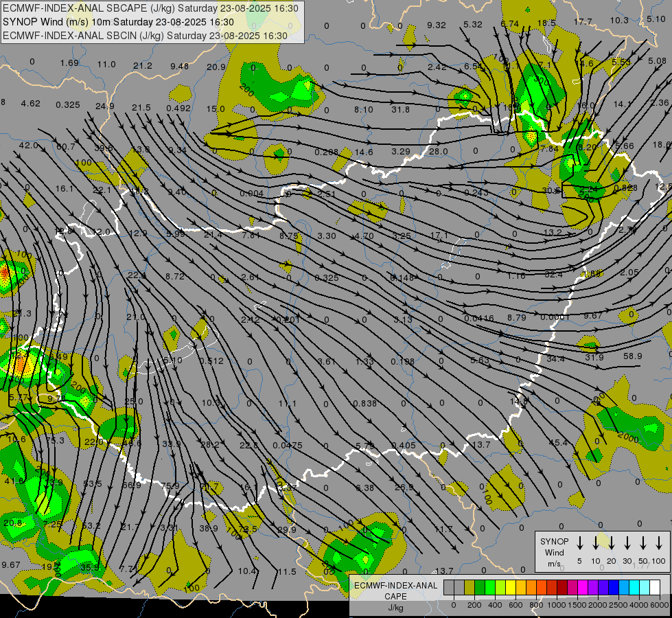Screen dimensions: 672x618
Task: Click the map value 45.4
Action: (x=558, y=442)
